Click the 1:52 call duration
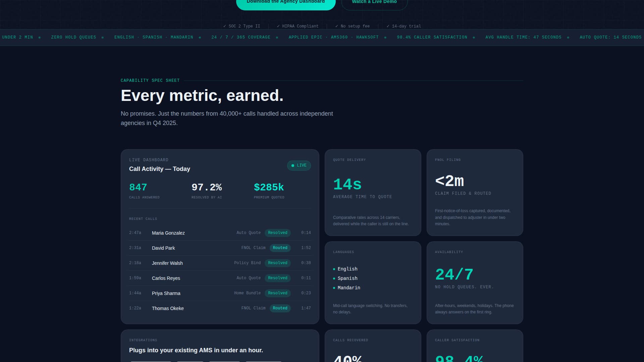 [306, 248]
